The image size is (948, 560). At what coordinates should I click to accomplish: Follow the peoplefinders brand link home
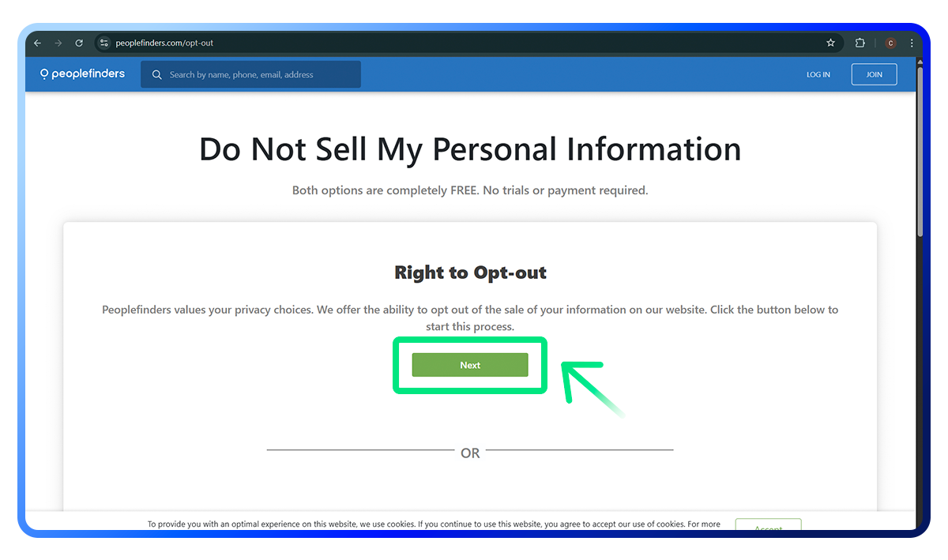tap(82, 73)
